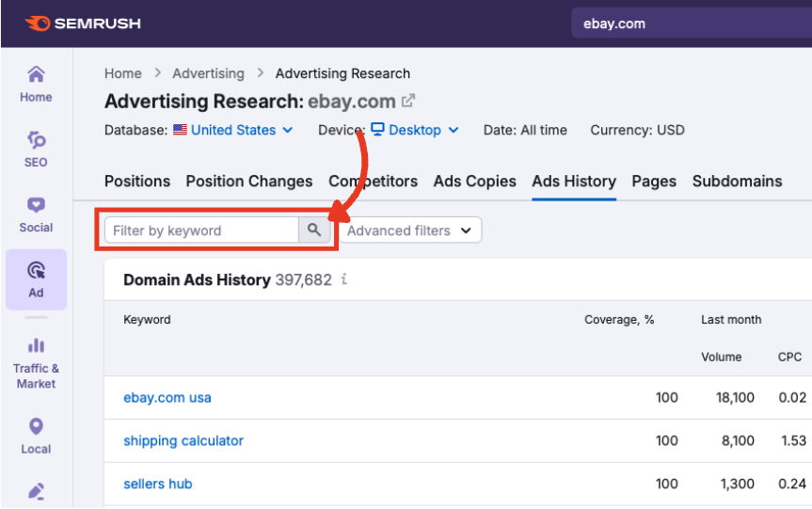Expand the United States database dropdown
Viewport: 812px width, 509px height.
point(233,130)
